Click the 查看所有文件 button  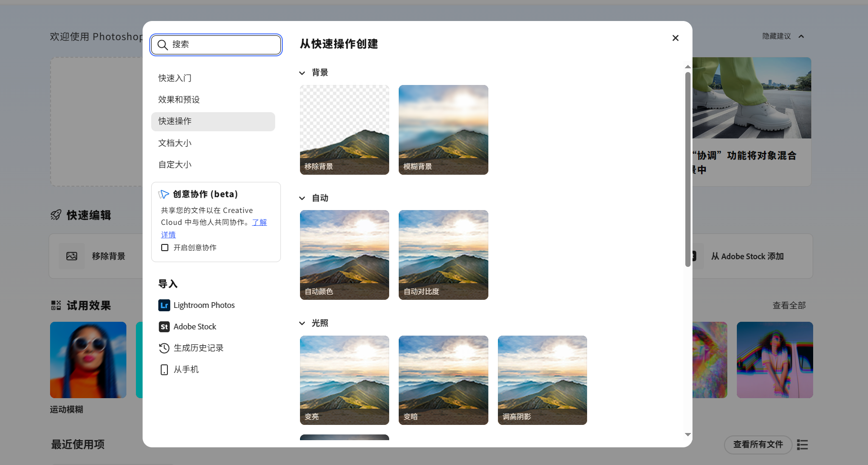757,444
